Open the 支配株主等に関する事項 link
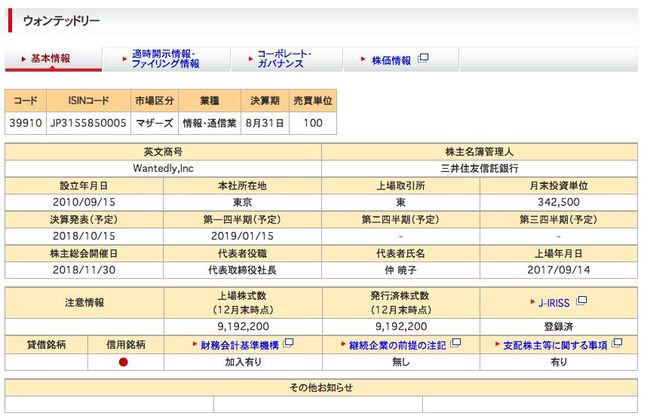 (x=555, y=345)
